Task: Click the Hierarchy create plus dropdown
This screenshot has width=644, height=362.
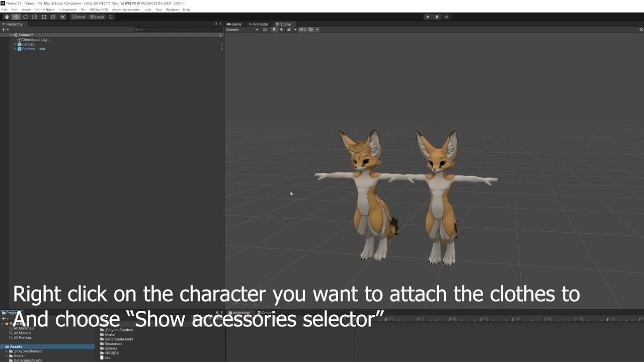Action: [5, 30]
